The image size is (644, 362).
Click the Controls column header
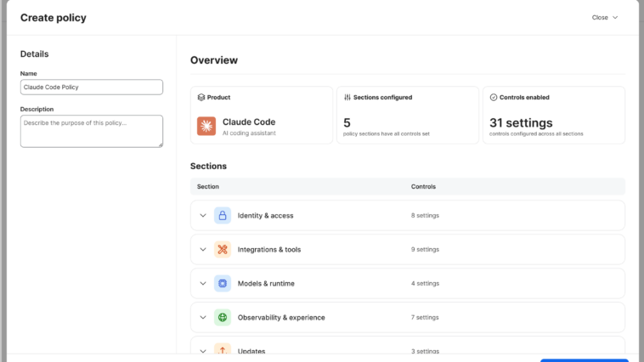click(423, 187)
